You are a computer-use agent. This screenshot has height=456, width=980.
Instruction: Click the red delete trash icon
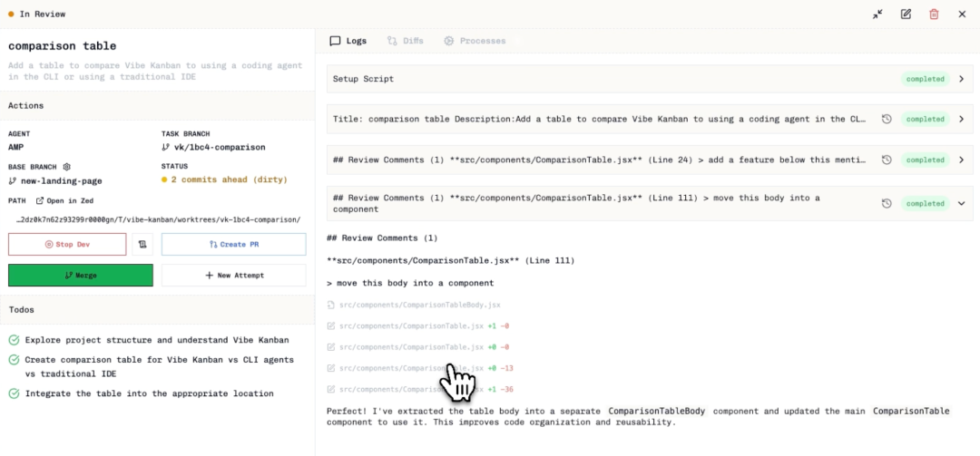(934, 14)
